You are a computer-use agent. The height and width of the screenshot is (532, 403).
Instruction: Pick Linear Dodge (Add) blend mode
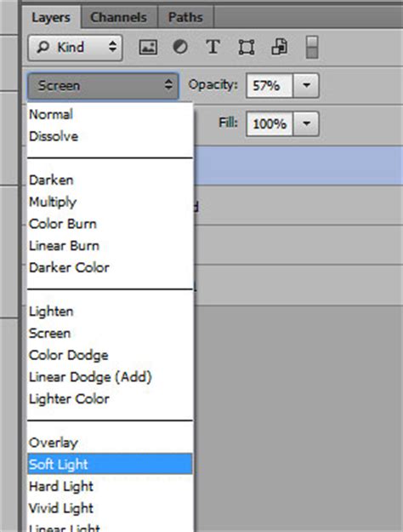coord(111,377)
